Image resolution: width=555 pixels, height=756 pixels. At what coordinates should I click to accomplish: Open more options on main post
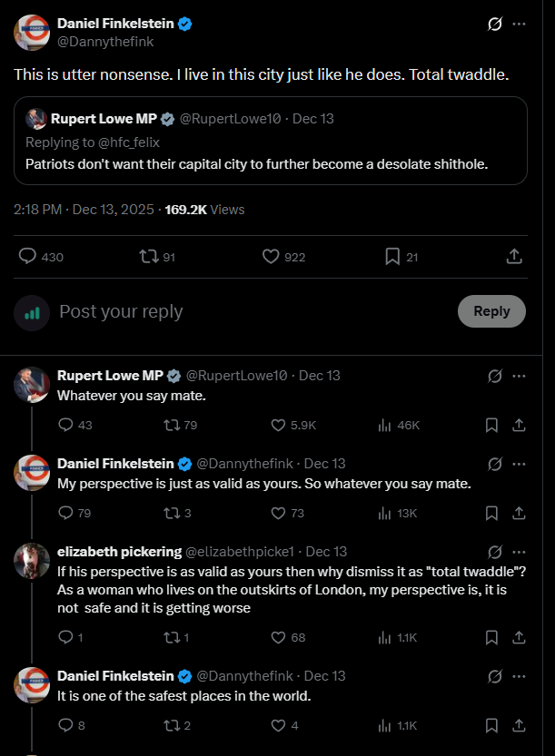(519, 24)
